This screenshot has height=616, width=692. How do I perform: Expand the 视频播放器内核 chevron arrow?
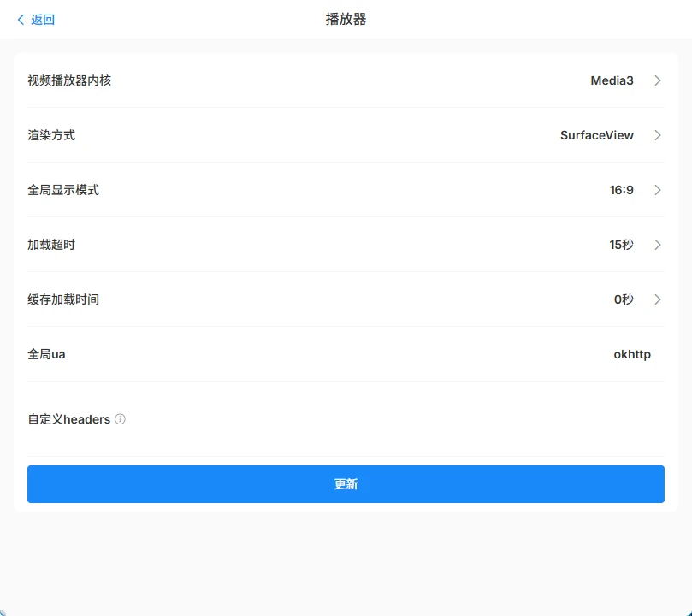point(658,80)
